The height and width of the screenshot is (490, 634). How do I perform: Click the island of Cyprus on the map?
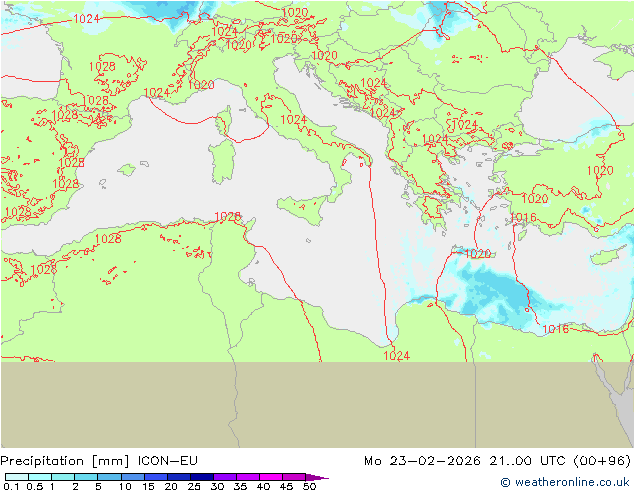[x=605, y=257]
